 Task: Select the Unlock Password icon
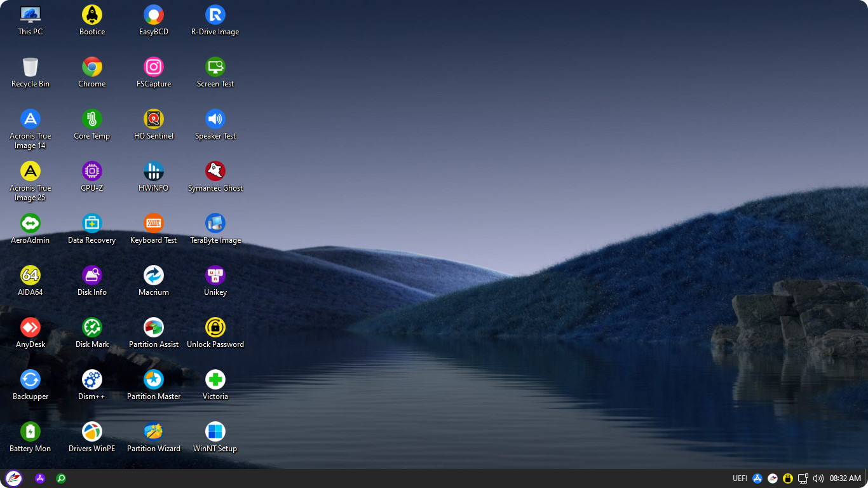point(215,328)
